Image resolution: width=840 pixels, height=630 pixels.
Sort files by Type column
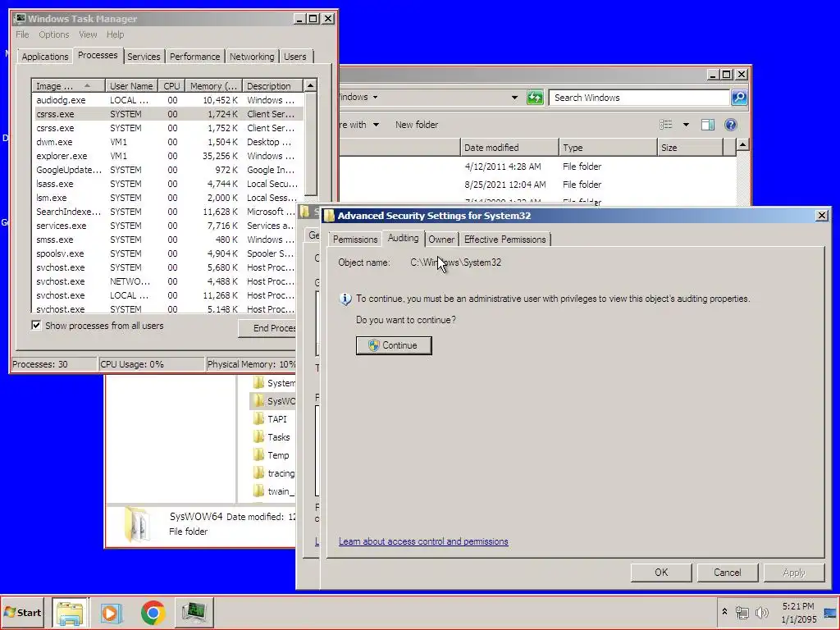click(608, 148)
